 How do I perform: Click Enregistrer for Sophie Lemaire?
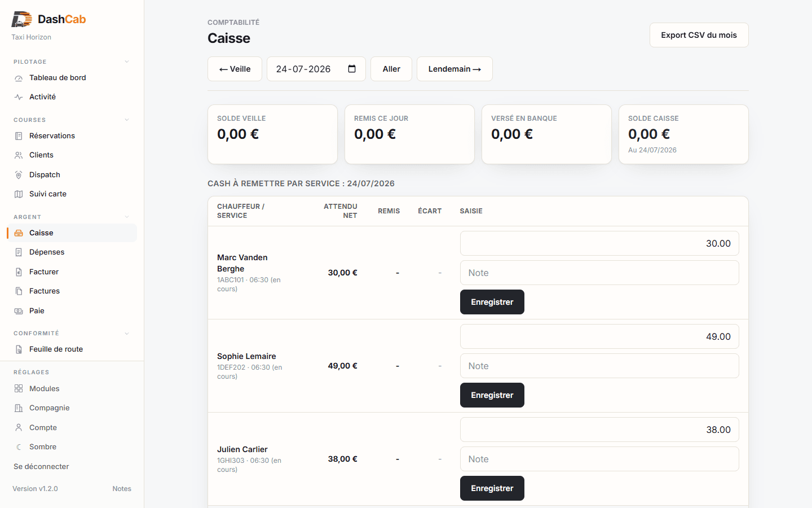click(x=492, y=395)
